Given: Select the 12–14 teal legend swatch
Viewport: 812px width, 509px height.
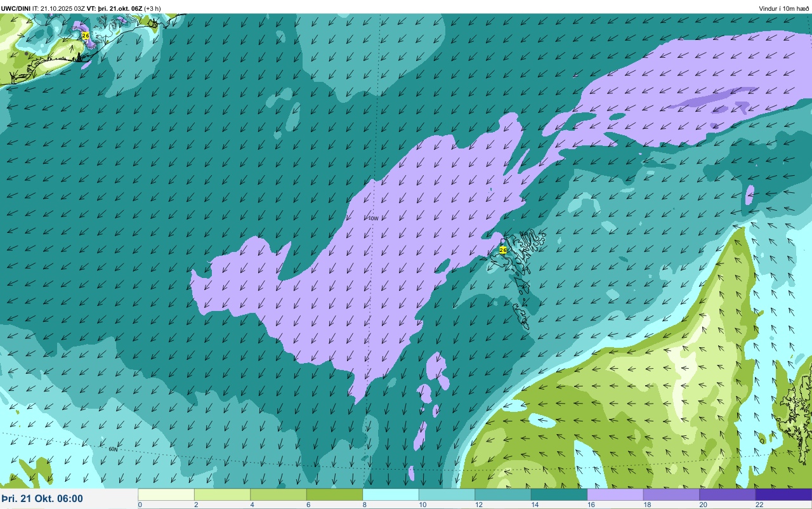Looking at the screenshot, I should click(503, 494).
